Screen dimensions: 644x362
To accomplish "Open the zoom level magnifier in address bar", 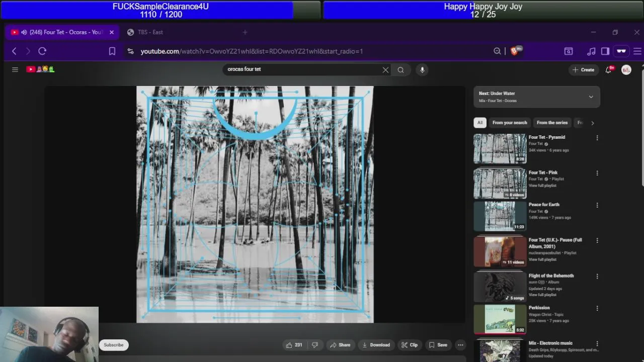I will tap(497, 51).
